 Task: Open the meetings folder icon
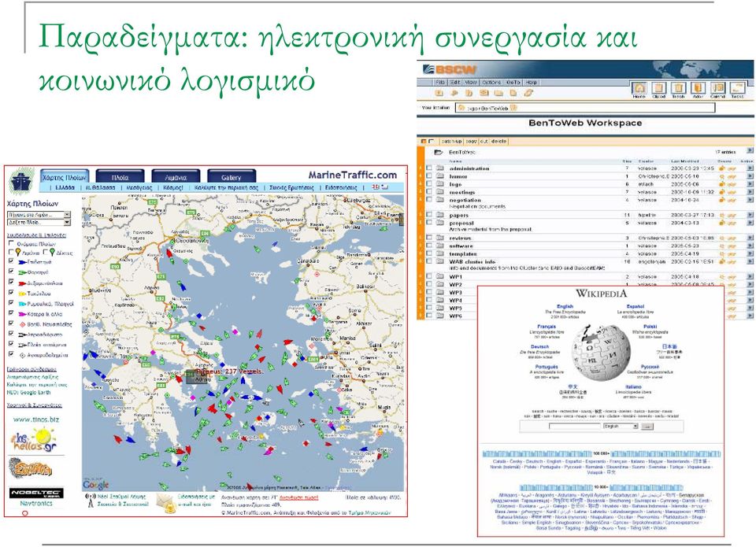439,192
